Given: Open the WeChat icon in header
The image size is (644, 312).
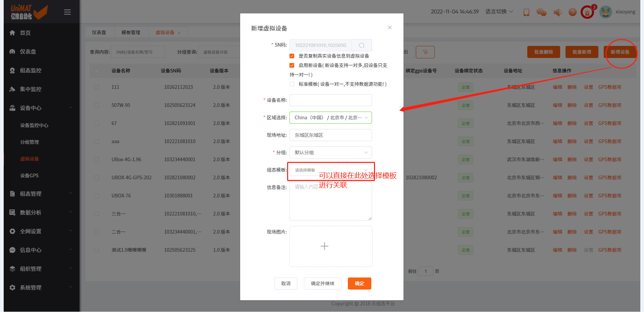Looking at the screenshot, I should pos(541,12).
